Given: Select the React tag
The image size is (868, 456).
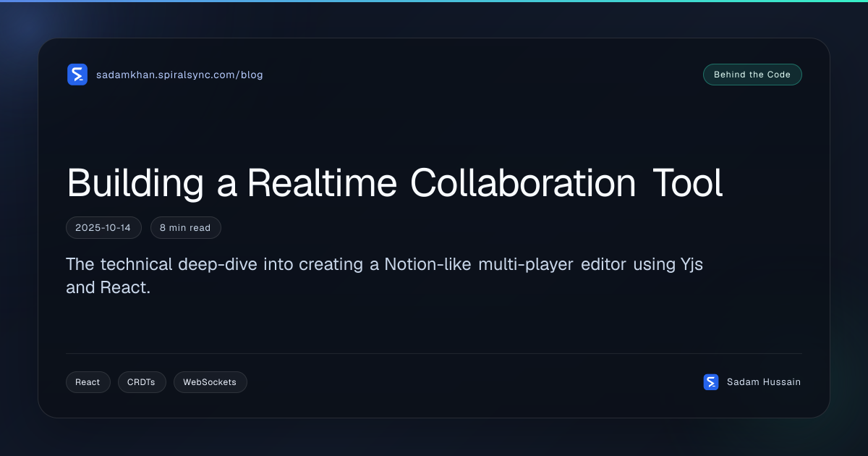Looking at the screenshot, I should pos(88,382).
